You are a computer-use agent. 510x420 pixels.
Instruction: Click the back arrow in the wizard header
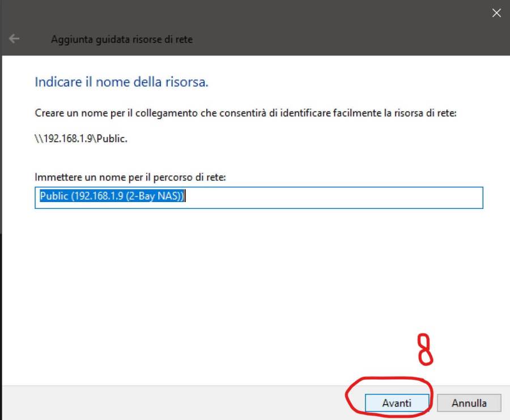(14, 39)
